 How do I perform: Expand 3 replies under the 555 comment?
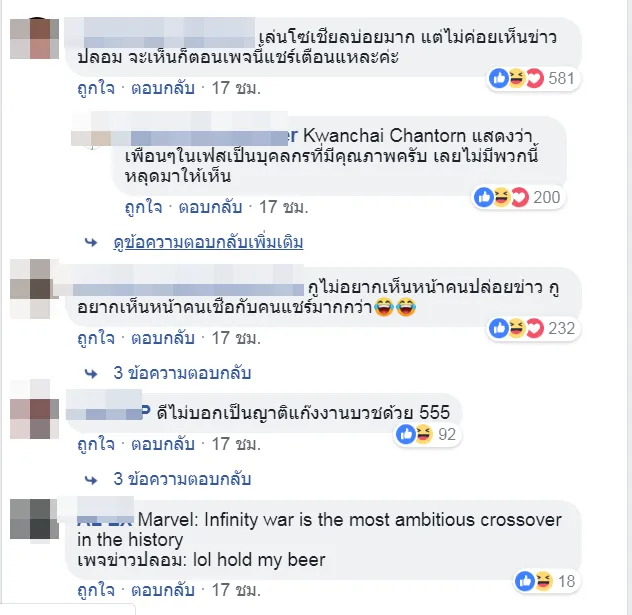click(182, 479)
